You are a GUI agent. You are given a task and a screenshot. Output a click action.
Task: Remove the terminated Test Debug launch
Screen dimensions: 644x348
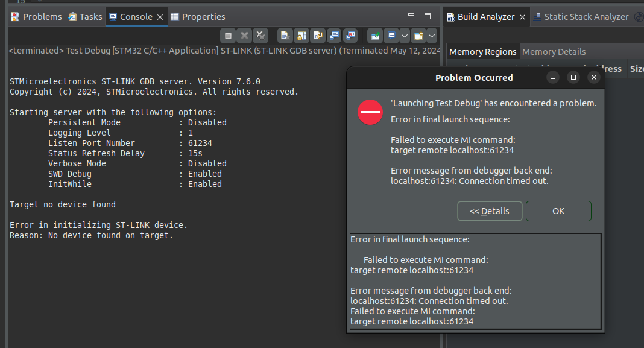(x=244, y=35)
